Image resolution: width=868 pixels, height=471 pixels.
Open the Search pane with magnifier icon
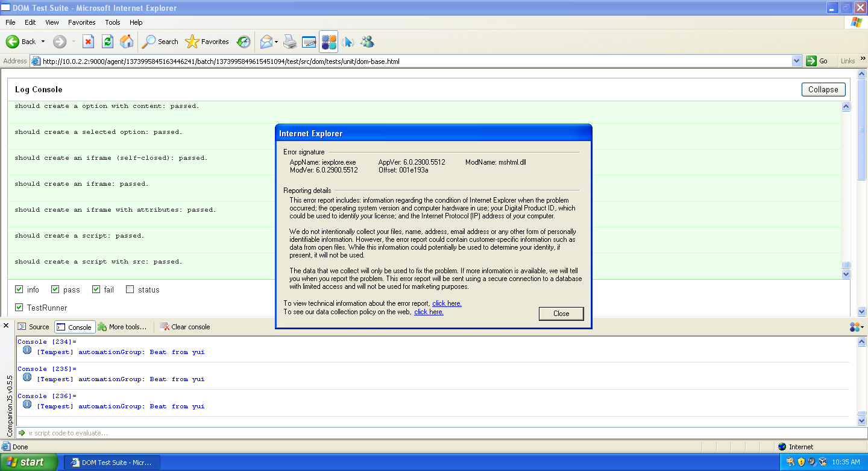(x=160, y=42)
